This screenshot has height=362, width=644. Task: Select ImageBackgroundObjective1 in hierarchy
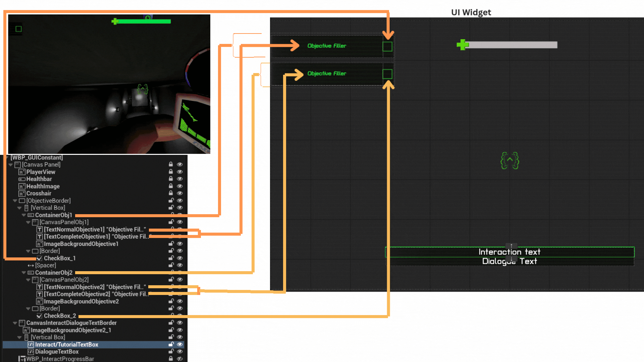pos(81,244)
